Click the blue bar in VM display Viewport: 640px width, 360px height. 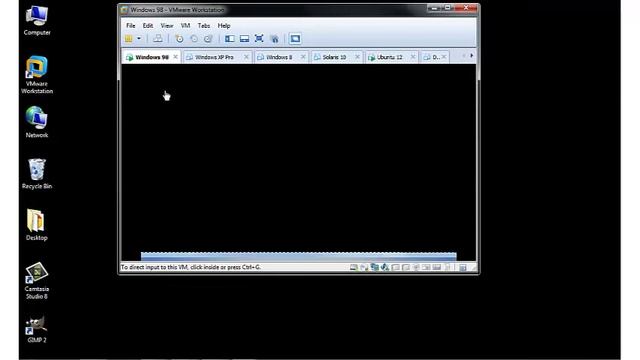(x=299, y=256)
